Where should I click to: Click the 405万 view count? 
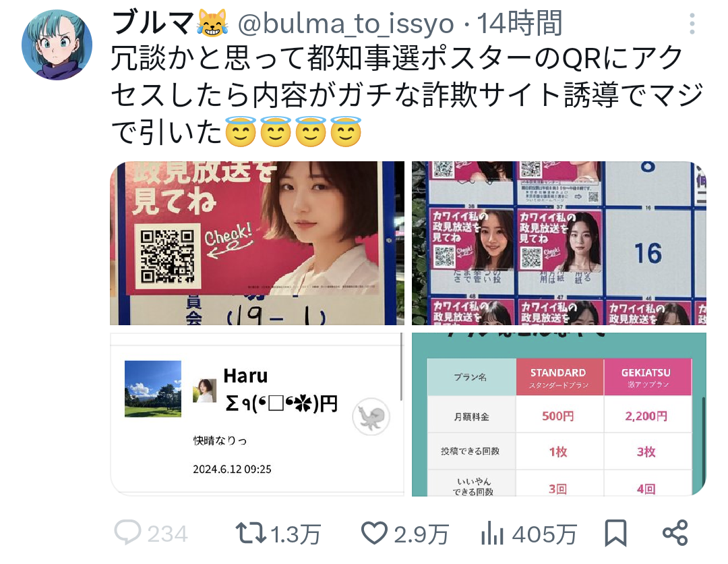click(544, 534)
